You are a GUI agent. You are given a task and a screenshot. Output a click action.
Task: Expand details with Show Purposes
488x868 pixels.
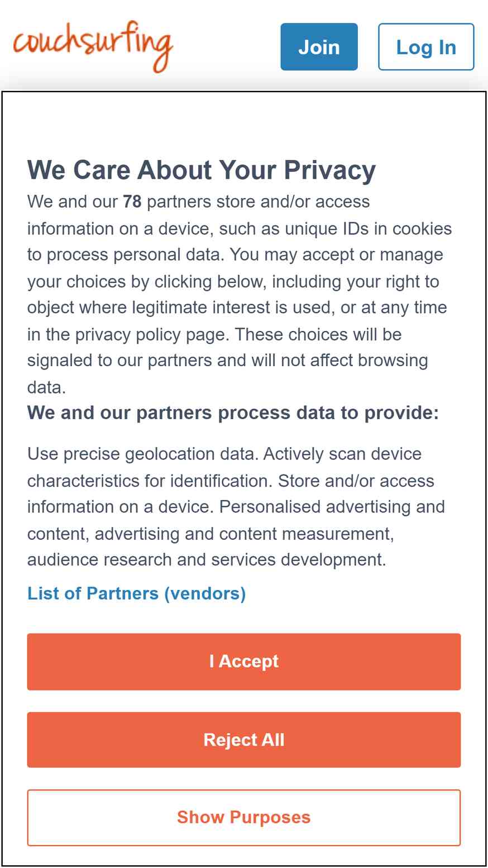pyautogui.click(x=244, y=818)
